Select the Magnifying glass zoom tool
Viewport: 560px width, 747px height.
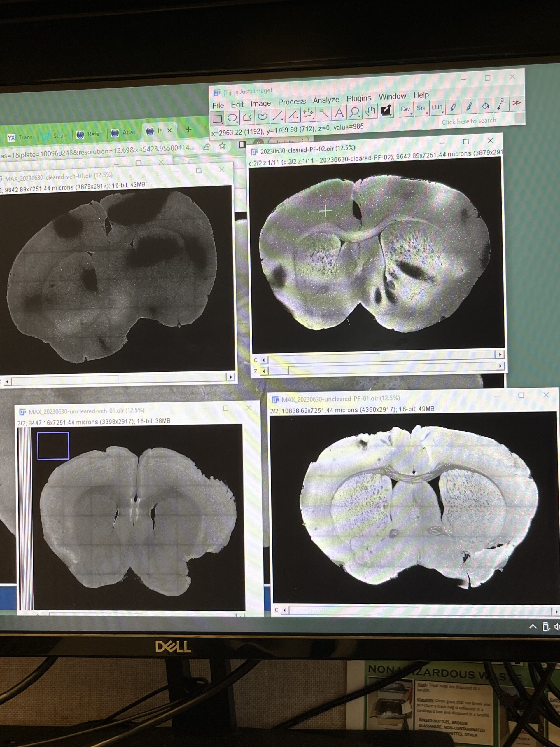click(x=354, y=112)
